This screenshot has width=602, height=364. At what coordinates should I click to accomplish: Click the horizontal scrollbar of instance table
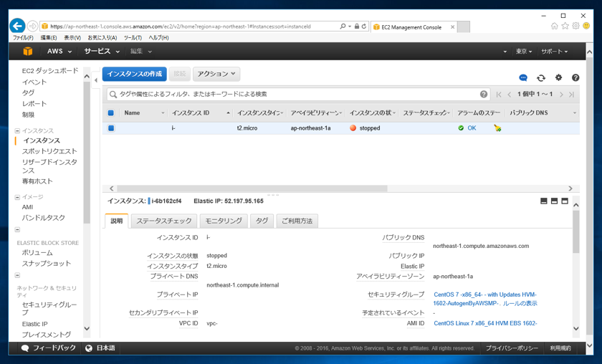pos(252,188)
